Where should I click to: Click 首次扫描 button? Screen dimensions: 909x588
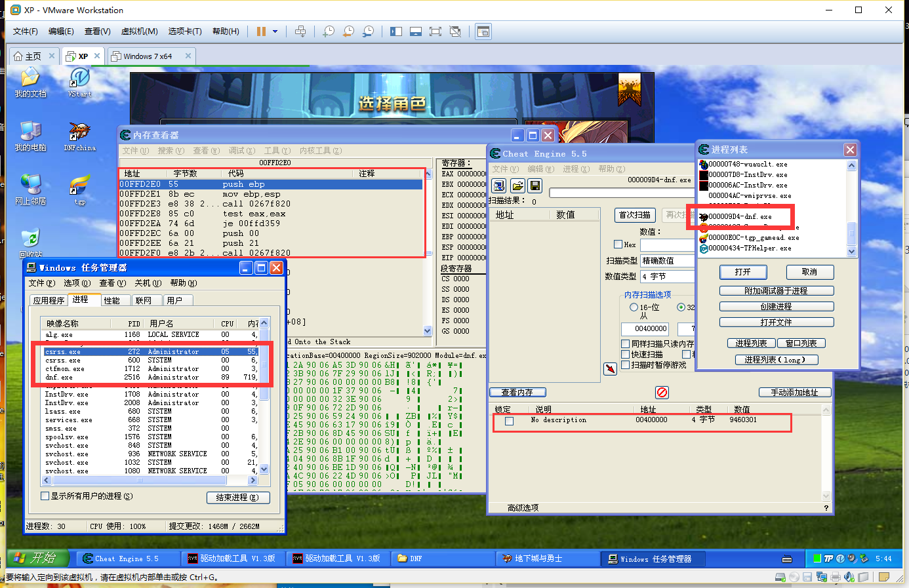click(635, 215)
